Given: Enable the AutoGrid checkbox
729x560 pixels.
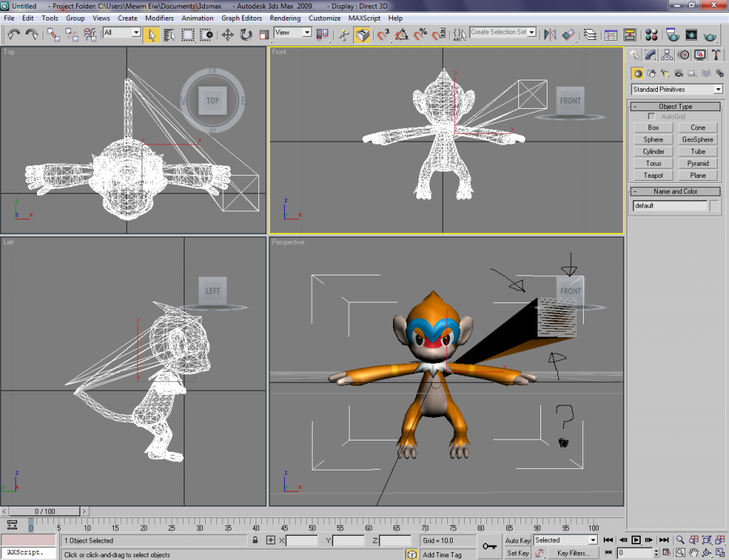Looking at the screenshot, I should point(651,117).
